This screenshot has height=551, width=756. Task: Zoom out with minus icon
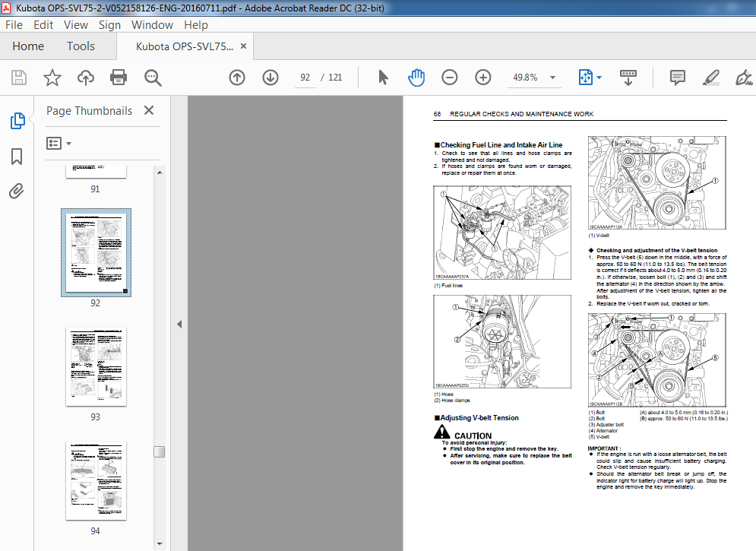point(449,78)
